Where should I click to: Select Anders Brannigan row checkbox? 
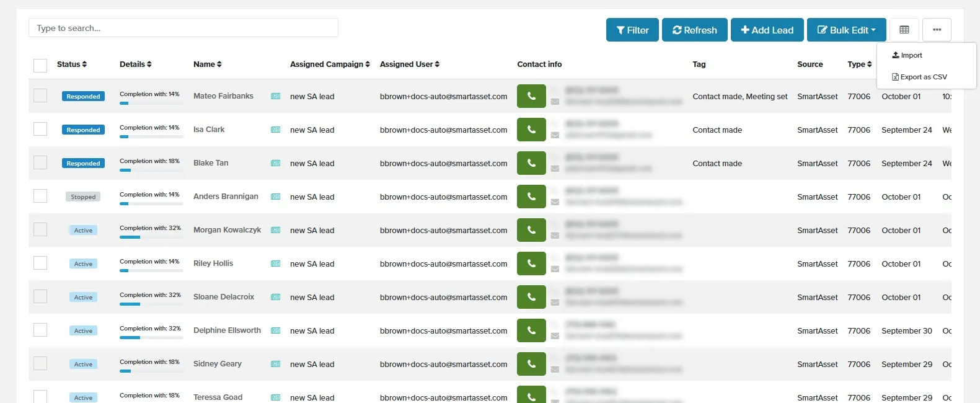(40, 195)
